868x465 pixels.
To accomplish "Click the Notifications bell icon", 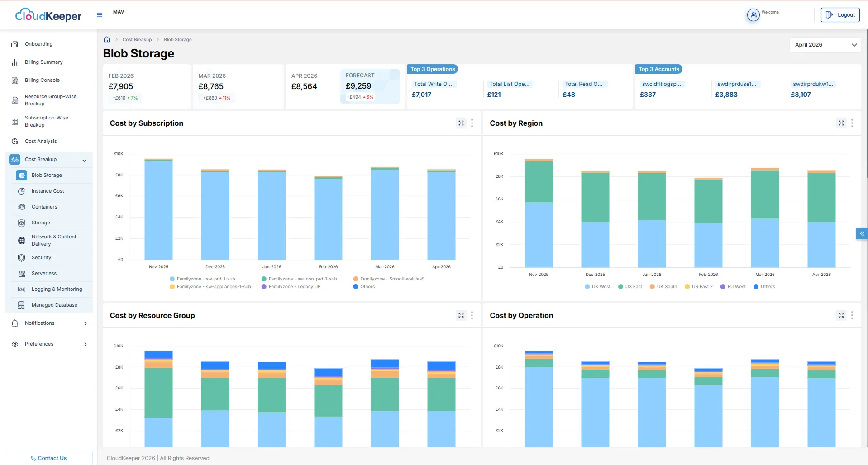I will tap(14, 323).
